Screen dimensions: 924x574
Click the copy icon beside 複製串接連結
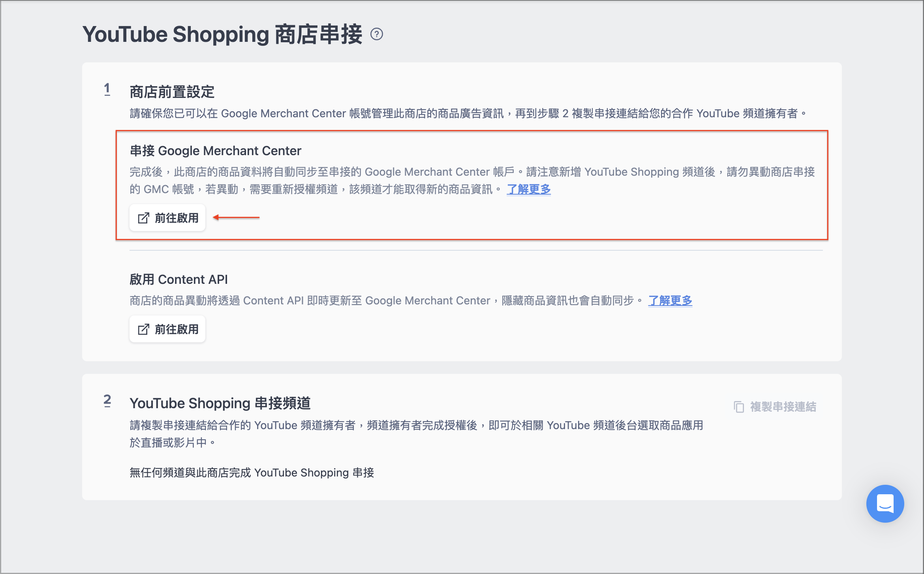738,407
